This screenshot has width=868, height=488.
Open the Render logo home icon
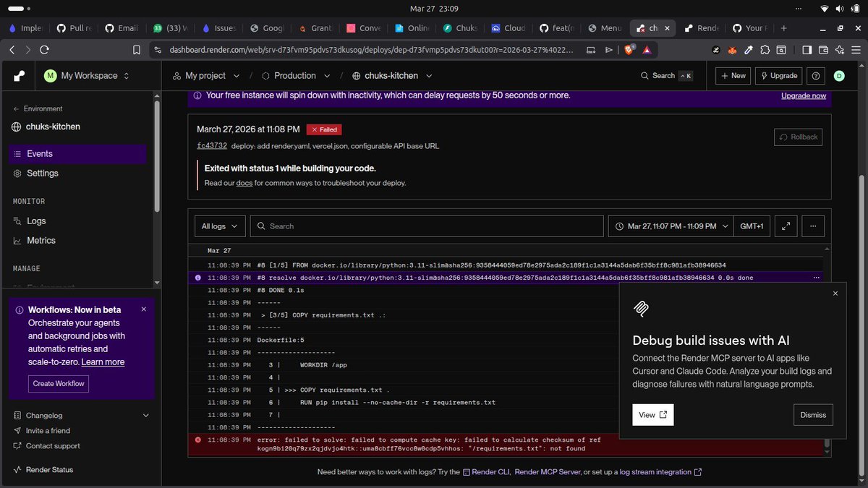[x=19, y=75]
